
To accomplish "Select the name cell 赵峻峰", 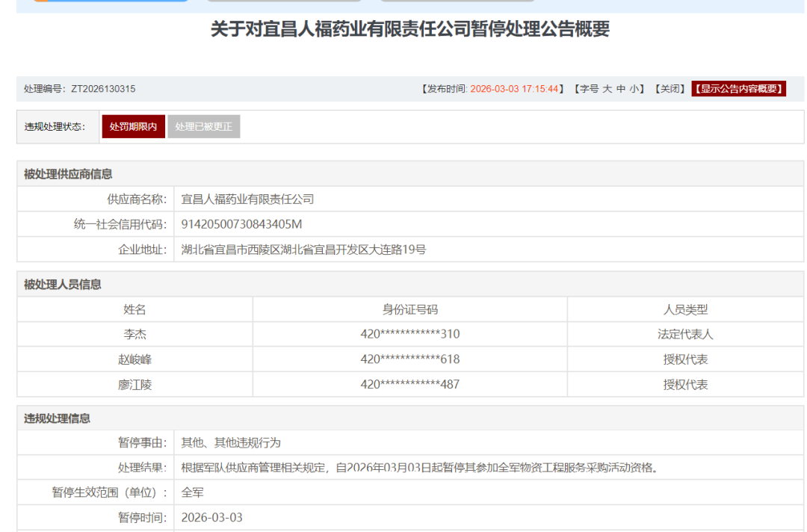I will [134, 359].
